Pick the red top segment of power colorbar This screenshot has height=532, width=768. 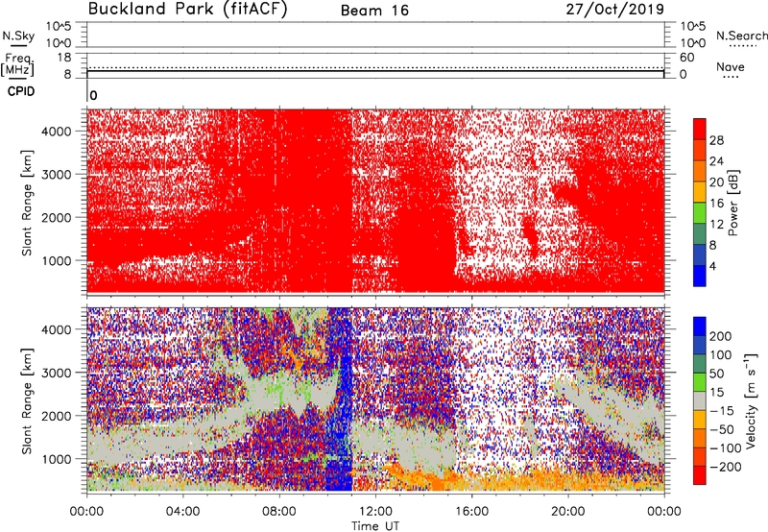point(700,129)
